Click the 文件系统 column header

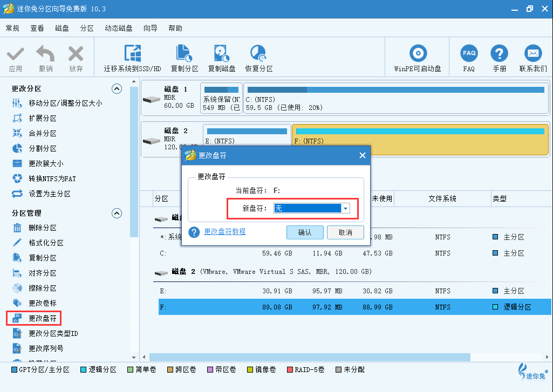442,199
